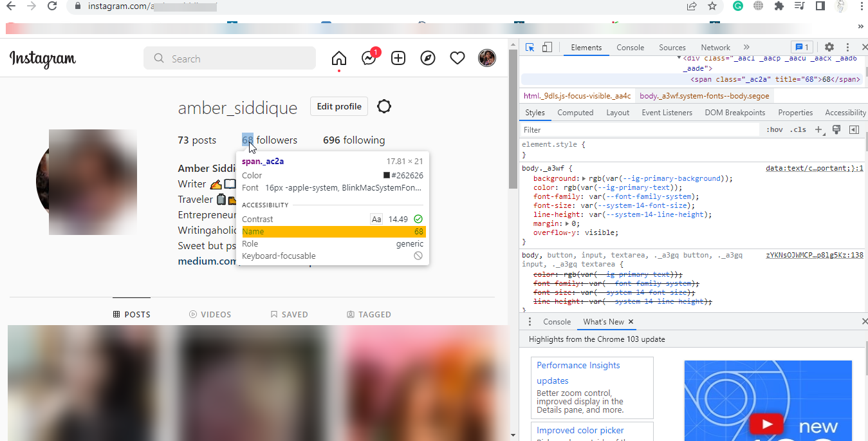Toggle .cls element classes pane
868x441 pixels.
(798, 129)
